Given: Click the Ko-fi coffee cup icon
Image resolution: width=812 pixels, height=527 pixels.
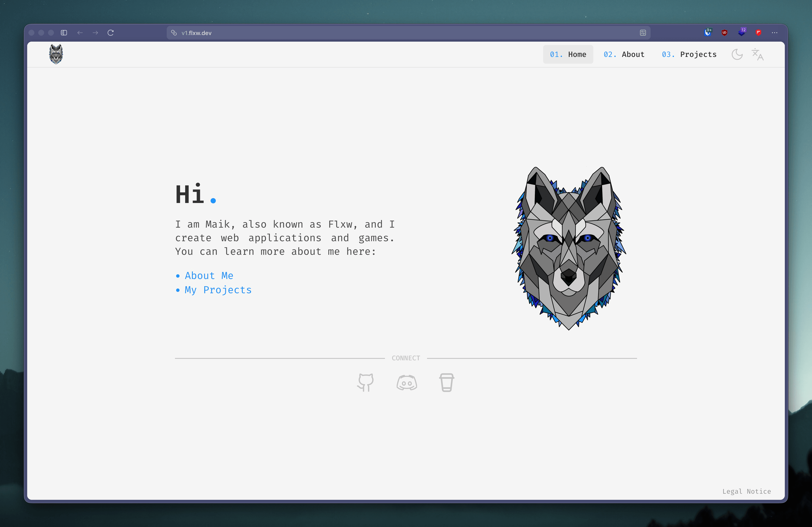Looking at the screenshot, I should point(447,382).
